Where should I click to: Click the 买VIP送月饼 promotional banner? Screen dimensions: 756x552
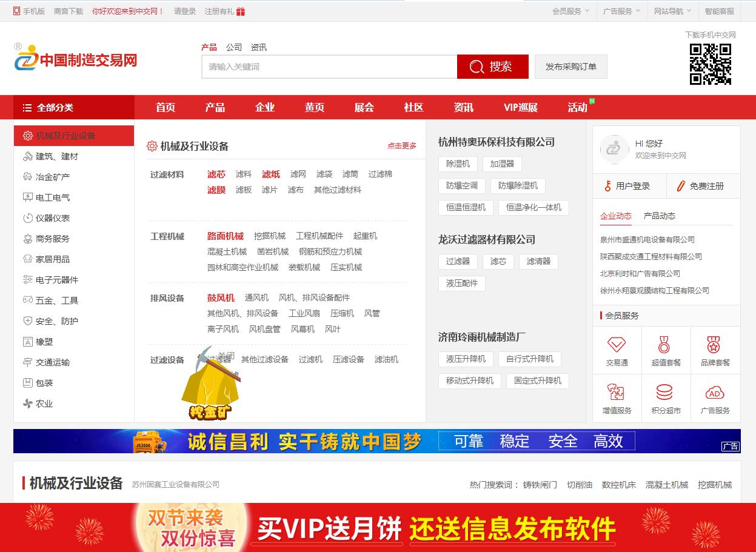378,527
